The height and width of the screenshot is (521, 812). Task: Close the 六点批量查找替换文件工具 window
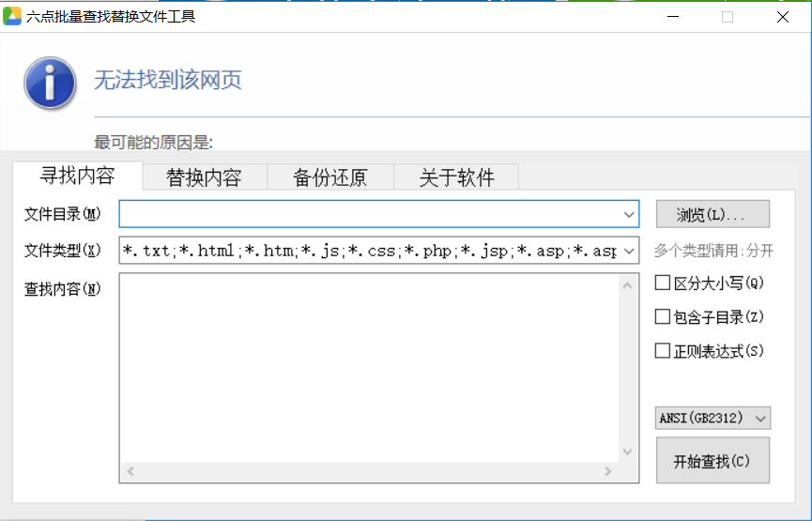pyautogui.click(x=783, y=17)
